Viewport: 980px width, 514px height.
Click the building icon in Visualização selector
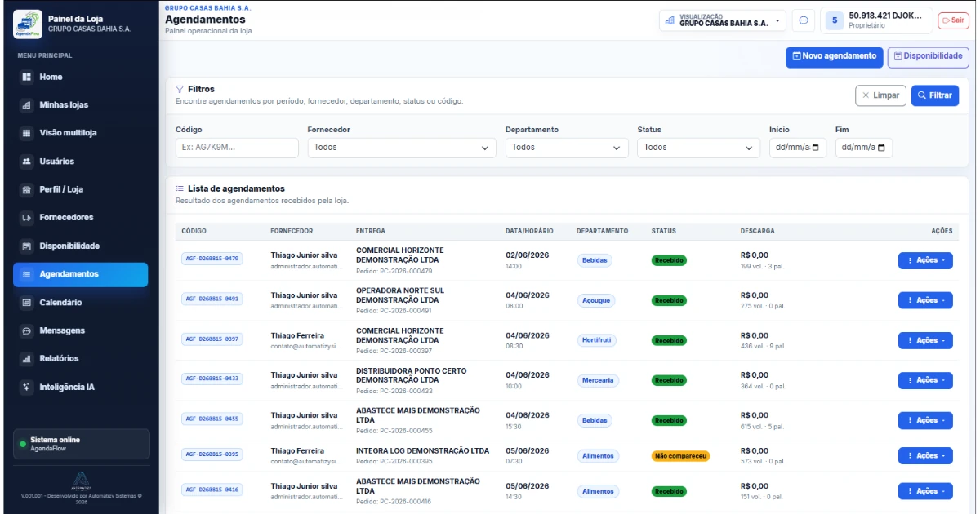tap(670, 20)
